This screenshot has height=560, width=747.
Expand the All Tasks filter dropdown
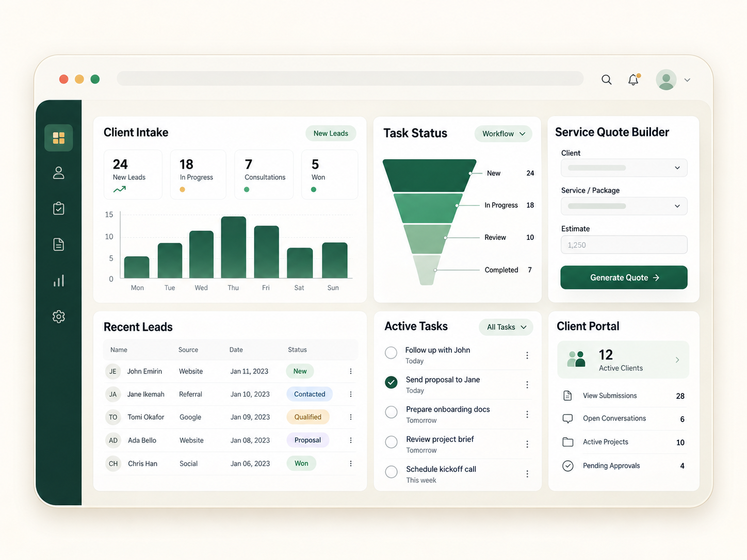(x=506, y=327)
